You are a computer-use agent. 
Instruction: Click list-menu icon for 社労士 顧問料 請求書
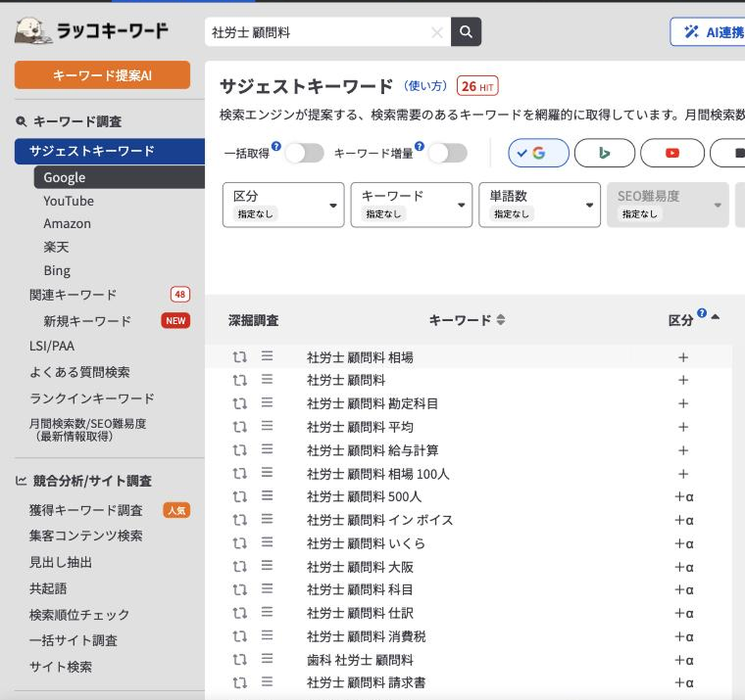267,682
